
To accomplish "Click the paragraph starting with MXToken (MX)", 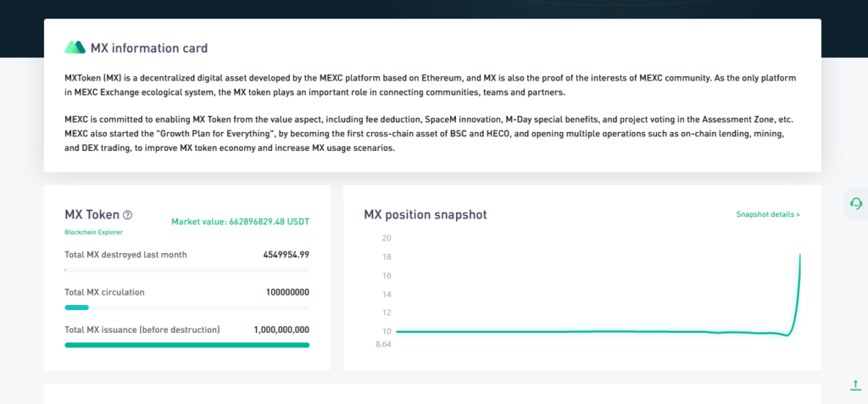I will tap(431, 85).
